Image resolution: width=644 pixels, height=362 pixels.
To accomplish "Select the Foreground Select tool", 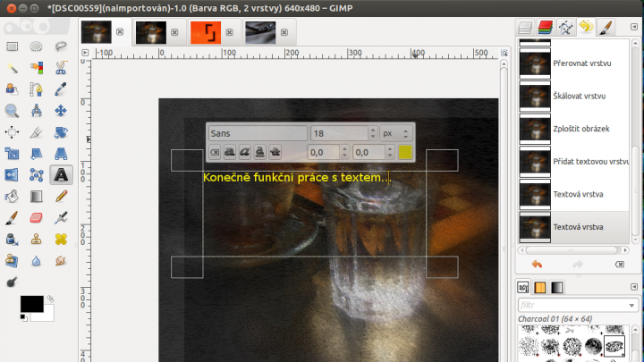I will pyautogui.click(x=12, y=89).
